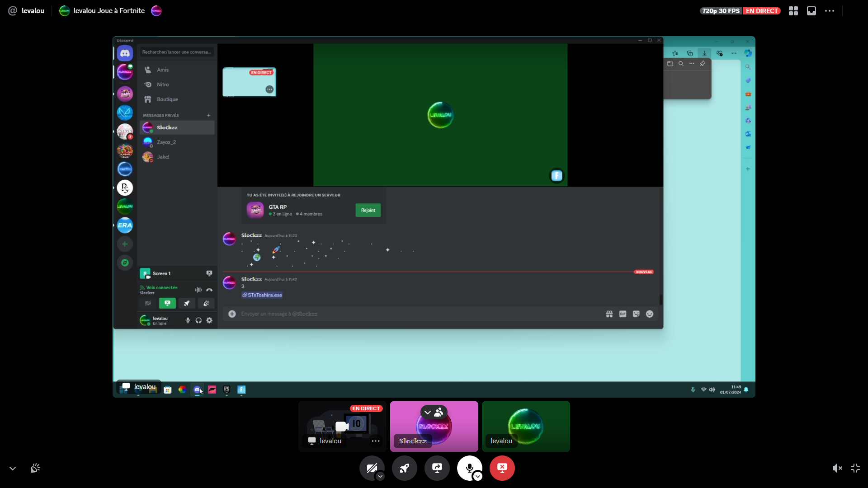The width and height of the screenshot is (868, 488).
Task: Click the Fortnite taskbar icon in shared stream
Action: (241, 389)
